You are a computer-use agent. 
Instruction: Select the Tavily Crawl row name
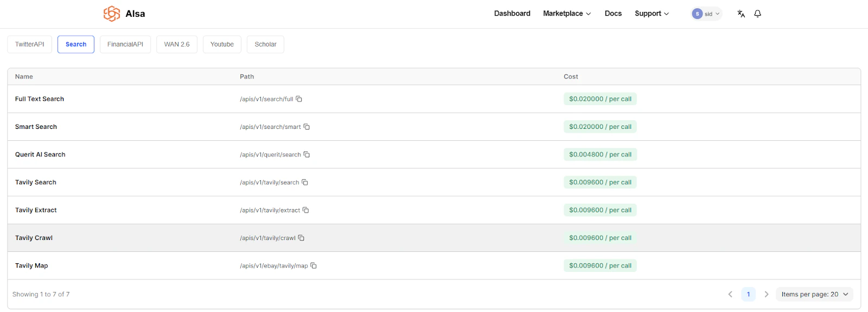point(34,238)
